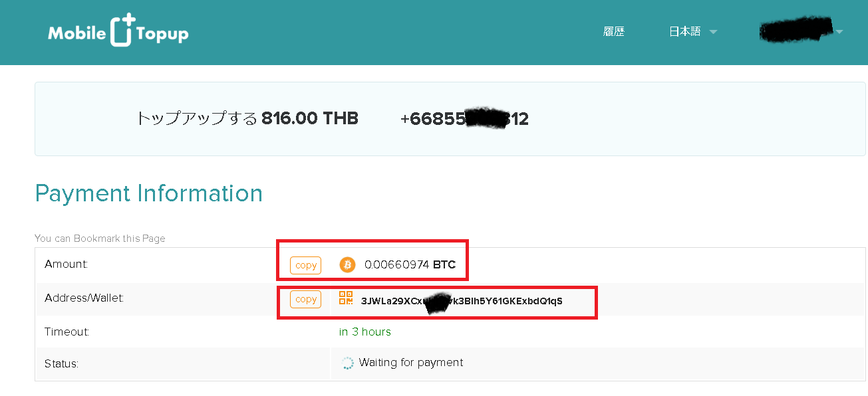Open the redacted user account menu

(x=801, y=31)
